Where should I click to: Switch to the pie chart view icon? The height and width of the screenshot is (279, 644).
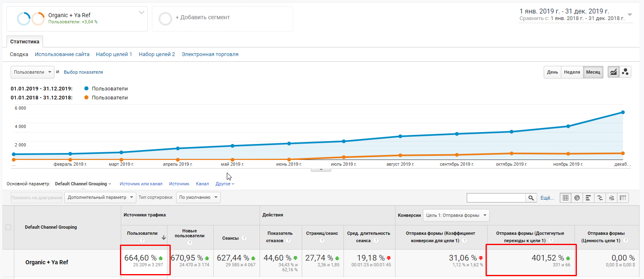[x=577, y=198]
